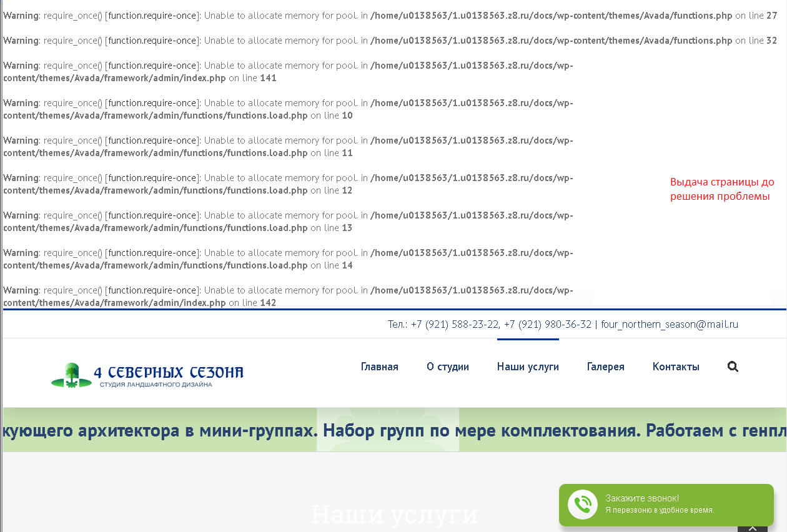This screenshot has height=532, width=787.
Task: Click the phone number +7 (921) 980-36-32
Action: coord(548,324)
